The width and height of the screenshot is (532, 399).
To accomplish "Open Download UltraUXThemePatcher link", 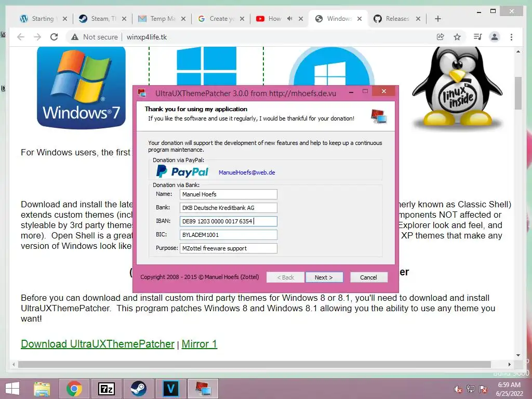I will 97,344.
